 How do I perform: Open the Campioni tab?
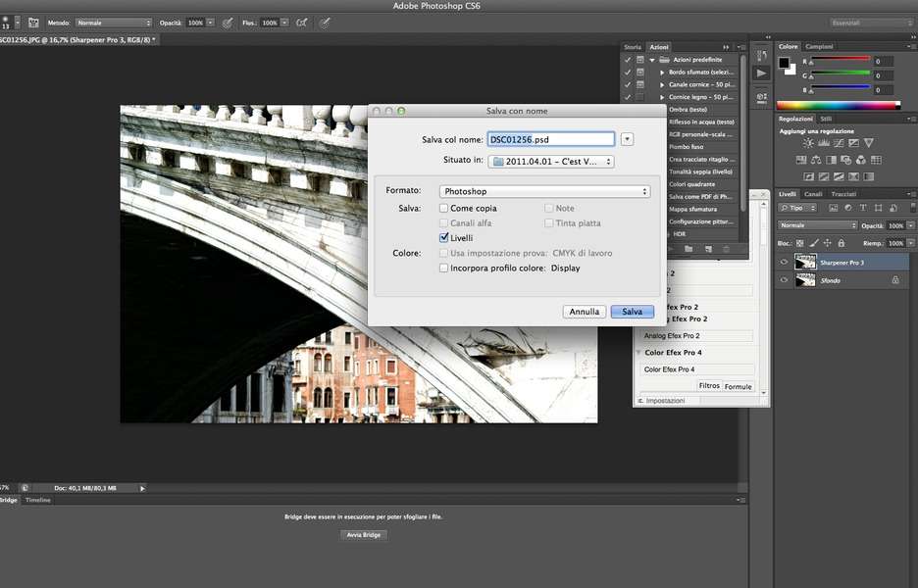point(819,47)
